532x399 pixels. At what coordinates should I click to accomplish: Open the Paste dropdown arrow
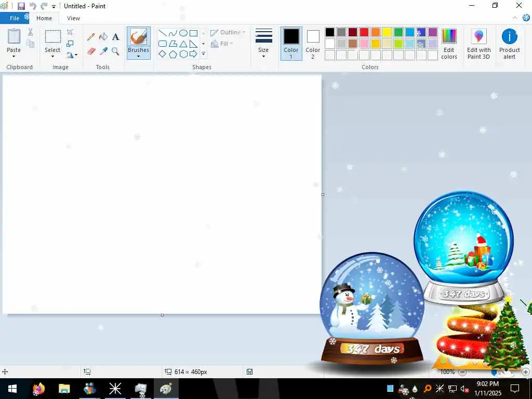tap(14, 56)
